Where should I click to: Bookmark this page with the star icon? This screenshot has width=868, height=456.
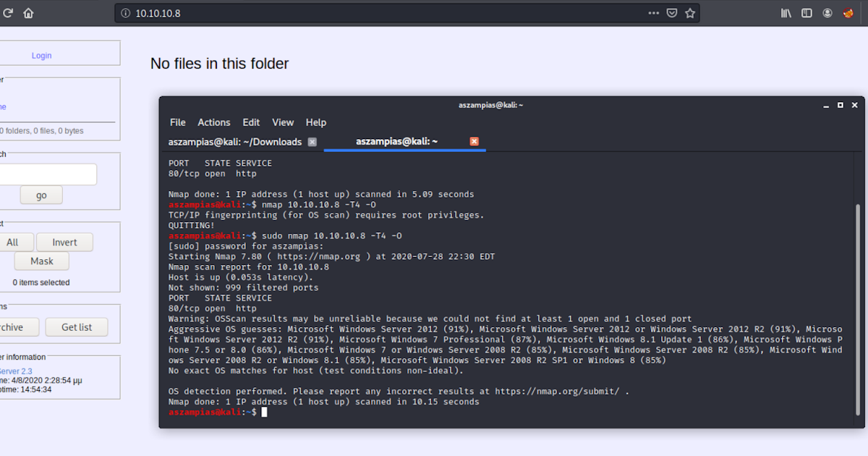point(689,12)
